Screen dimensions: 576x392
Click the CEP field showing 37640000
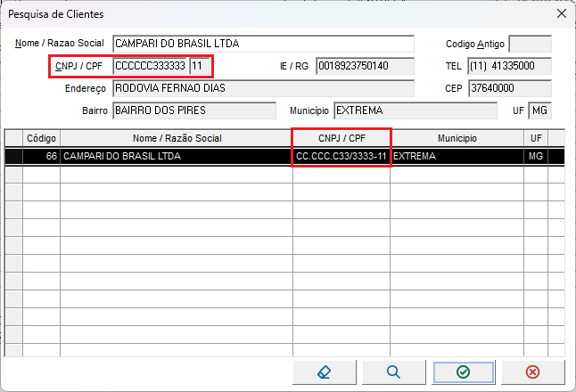tap(510, 88)
